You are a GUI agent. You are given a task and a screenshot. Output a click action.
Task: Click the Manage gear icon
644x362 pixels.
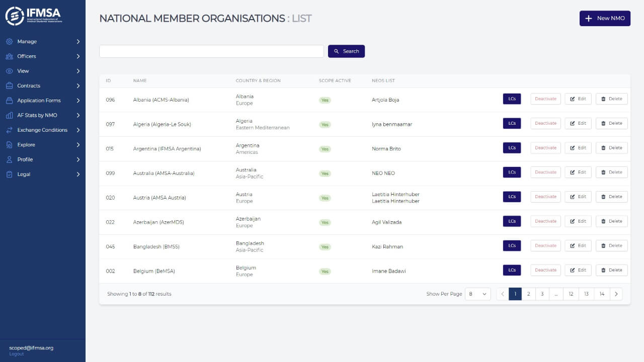[x=9, y=42]
